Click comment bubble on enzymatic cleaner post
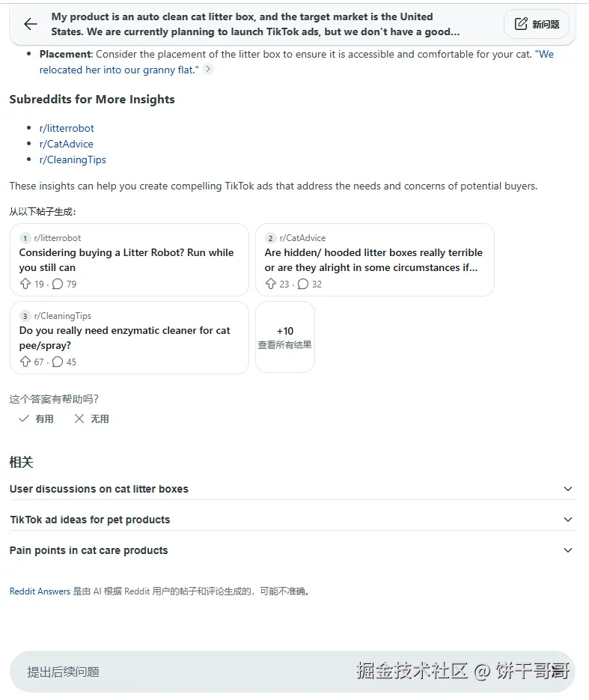 click(x=58, y=362)
